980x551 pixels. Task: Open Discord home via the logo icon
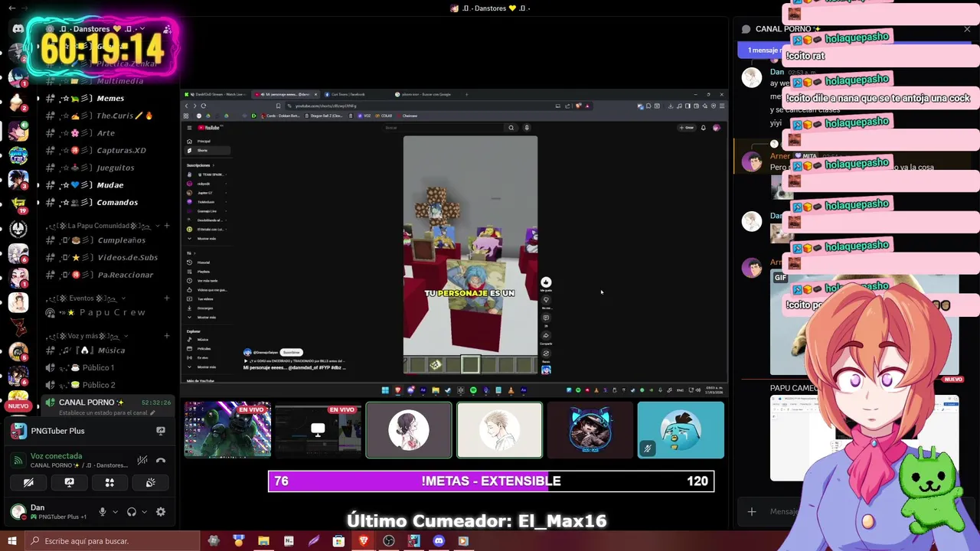click(18, 28)
